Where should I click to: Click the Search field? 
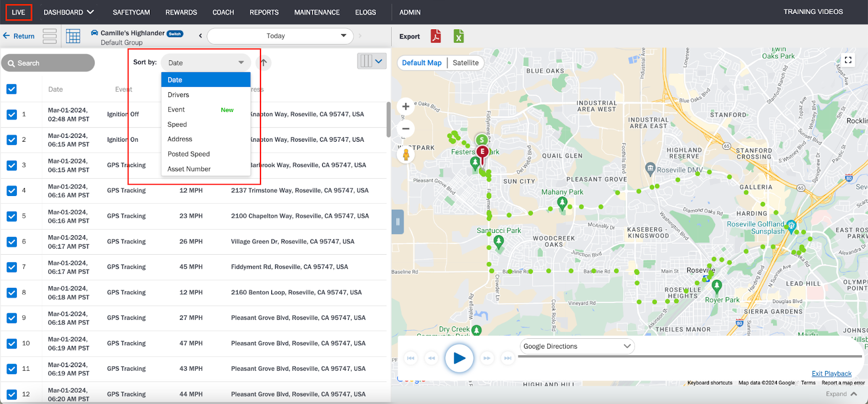point(48,63)
